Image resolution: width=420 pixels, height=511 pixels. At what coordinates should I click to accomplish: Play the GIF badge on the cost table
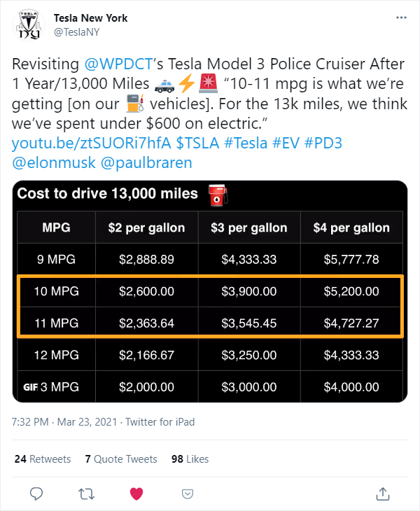tap(30, 387)
